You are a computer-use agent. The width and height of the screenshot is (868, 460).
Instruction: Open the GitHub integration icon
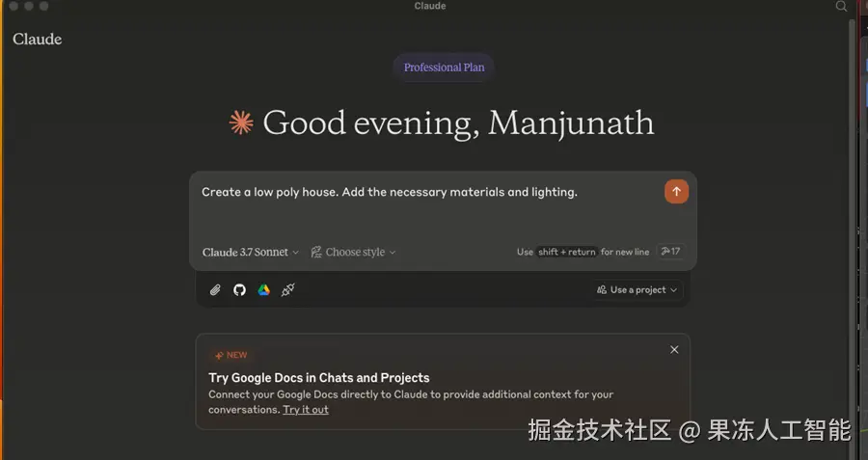pyautogui.click(x=239, y=289)
